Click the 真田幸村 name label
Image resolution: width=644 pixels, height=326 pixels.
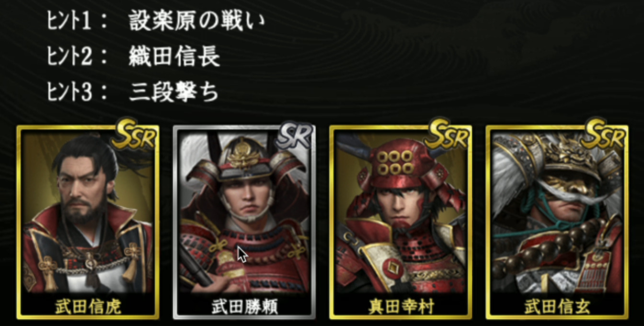pyautogui.click(x=401, y=306)
